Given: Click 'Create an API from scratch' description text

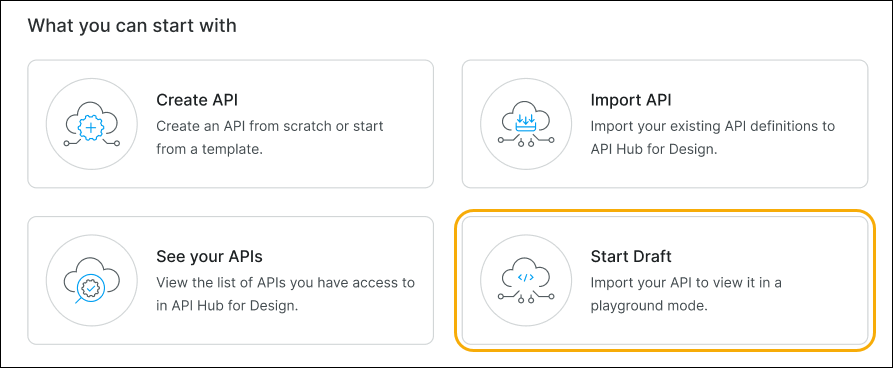Looking at the screenshot, I should [x=270, y=138].
